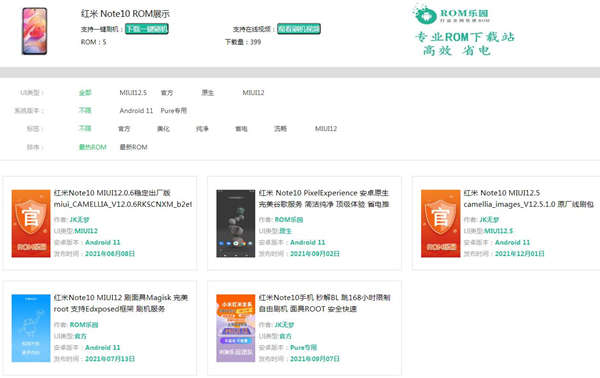
Task: Open the 红米 Note10 PixelExperience 安卓原生 title link
Action: tap(324, 199)
